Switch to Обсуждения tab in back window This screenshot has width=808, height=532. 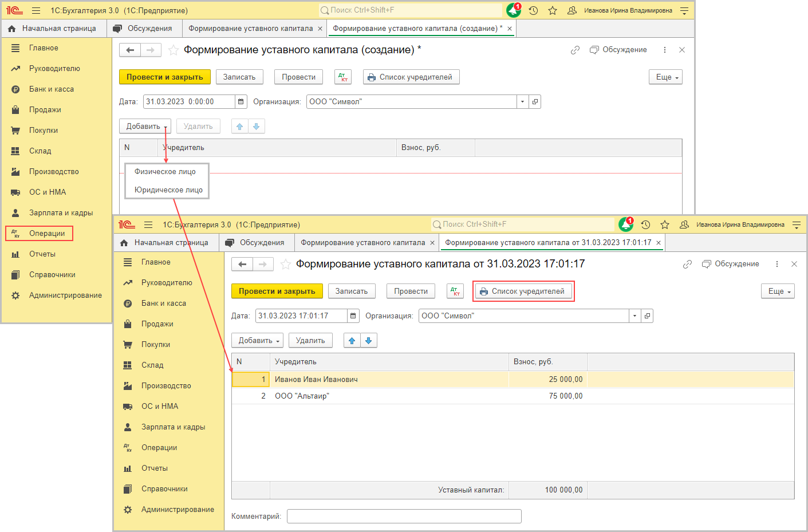[143, 29]
